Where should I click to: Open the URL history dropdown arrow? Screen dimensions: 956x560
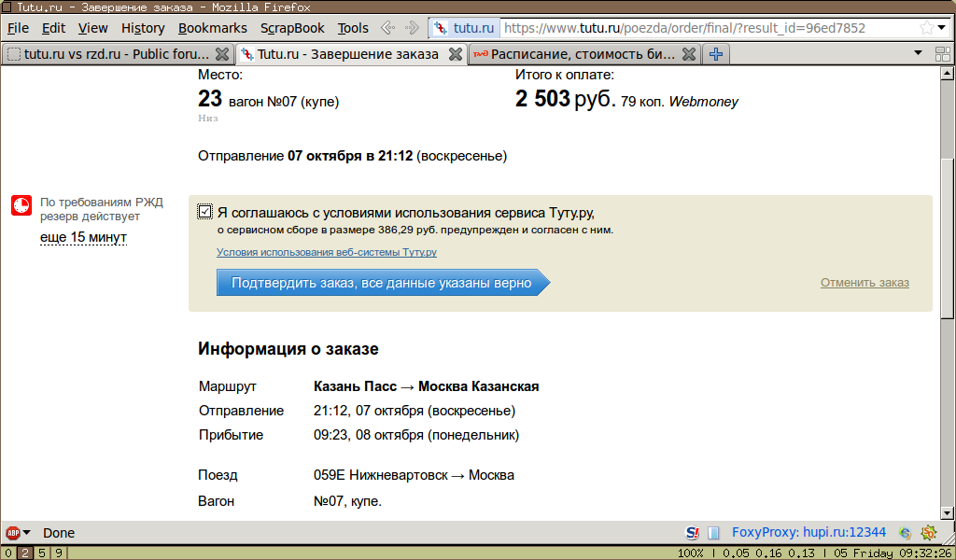pyautogui.click(x=942, y=28)
